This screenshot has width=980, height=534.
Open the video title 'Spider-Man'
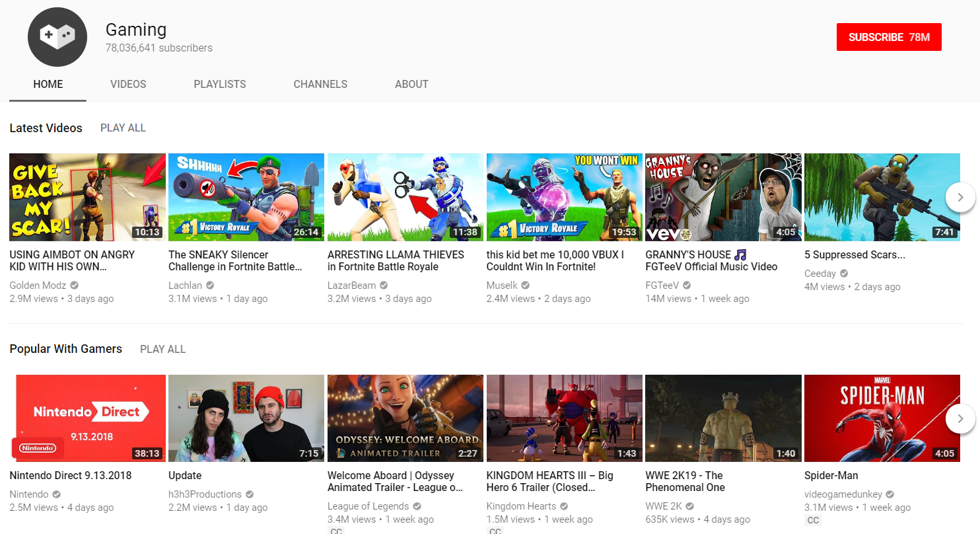[831, 475]
